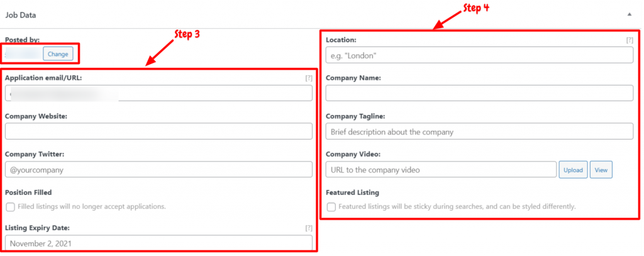This screenshot has height=256, width=644.
Task: Open help tooltip beside Location
Action: tap(630, 40)
